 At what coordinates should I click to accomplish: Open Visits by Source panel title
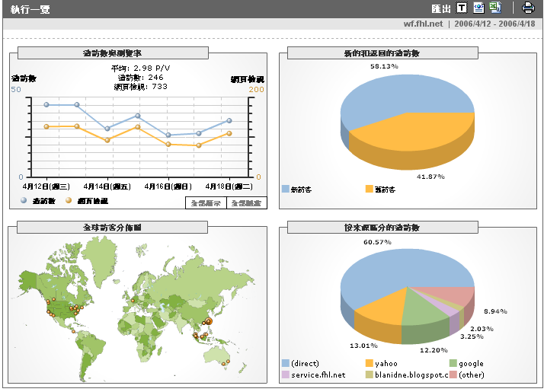click(x=382, y=228)
